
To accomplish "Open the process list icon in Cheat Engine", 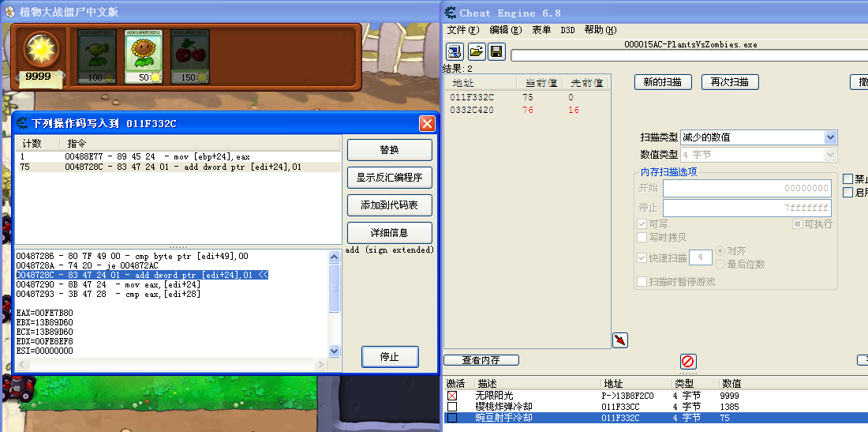I will point(455,52).
